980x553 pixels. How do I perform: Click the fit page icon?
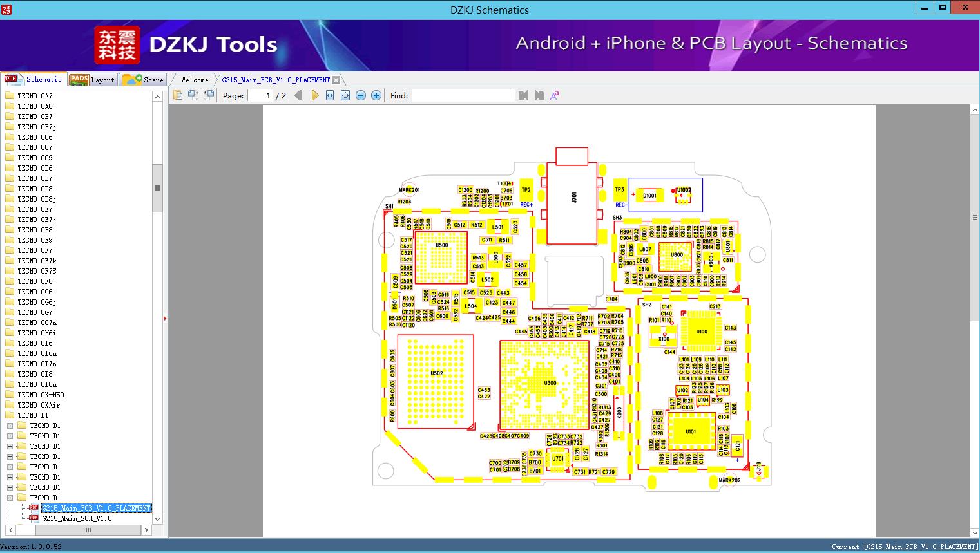pos(345,95)
